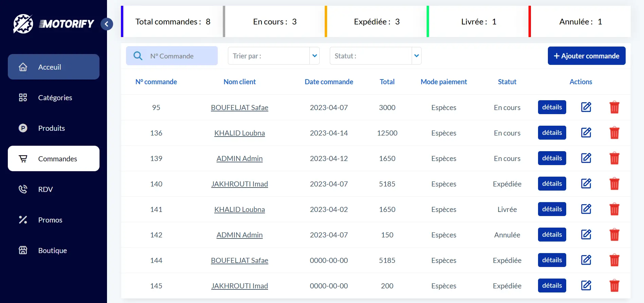Click the red trash icon for order 145
Viewport: 644px width, 303px height.
click(614, 286)
